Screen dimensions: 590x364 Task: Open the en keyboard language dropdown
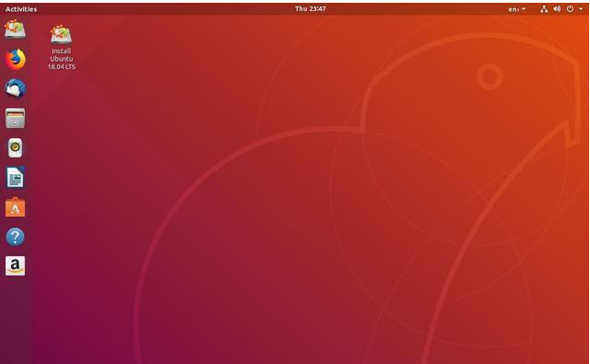click(x=517, y=9)
